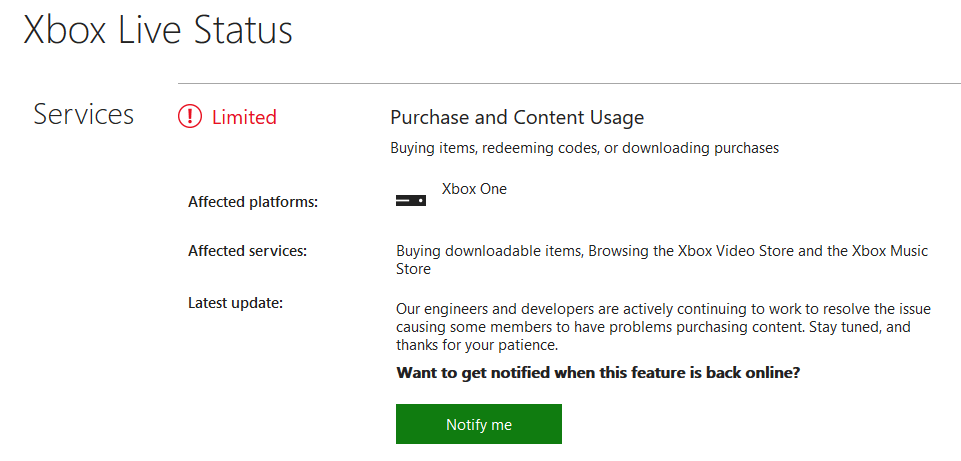961x461 pixels.
Task: Click the Buying downloadable items services text
Action: [662, 260]
